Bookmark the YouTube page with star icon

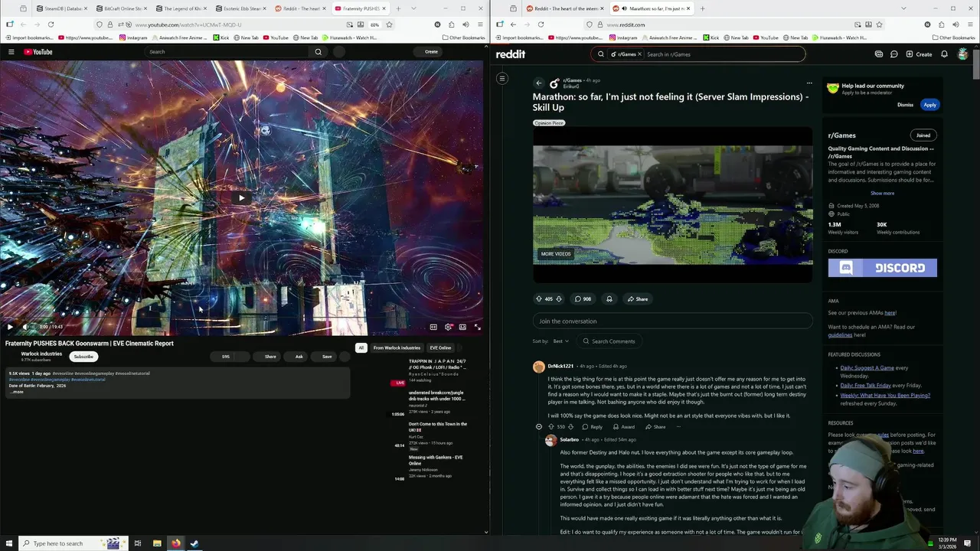pos(389,24)
